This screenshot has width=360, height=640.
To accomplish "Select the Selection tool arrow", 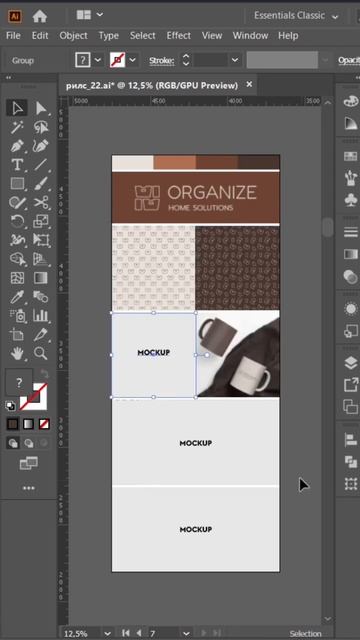I will click(17, 108).
